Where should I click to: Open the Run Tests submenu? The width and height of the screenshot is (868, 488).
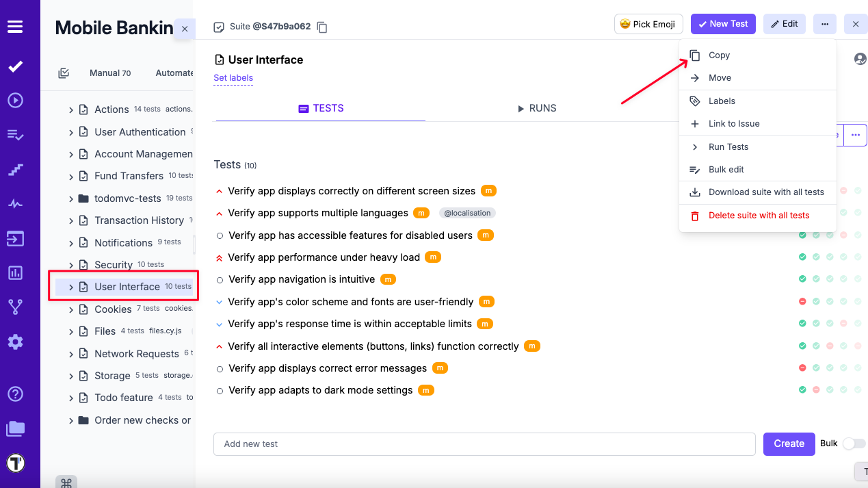click(728, 146)
